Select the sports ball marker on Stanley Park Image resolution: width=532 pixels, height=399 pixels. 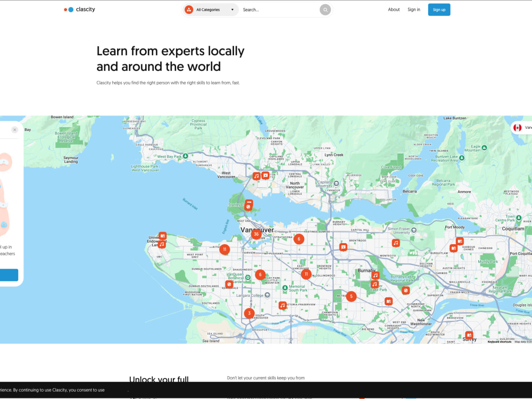click(x=248, y=206)
